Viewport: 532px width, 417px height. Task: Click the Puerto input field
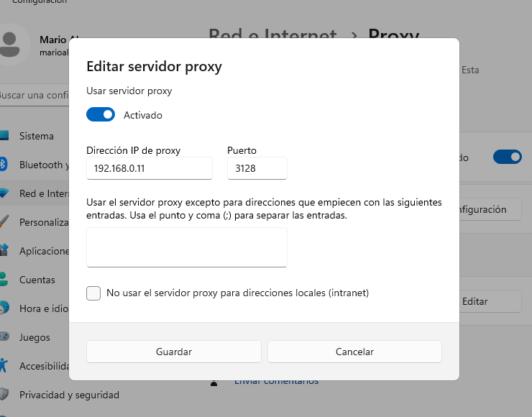coord(257,168)
